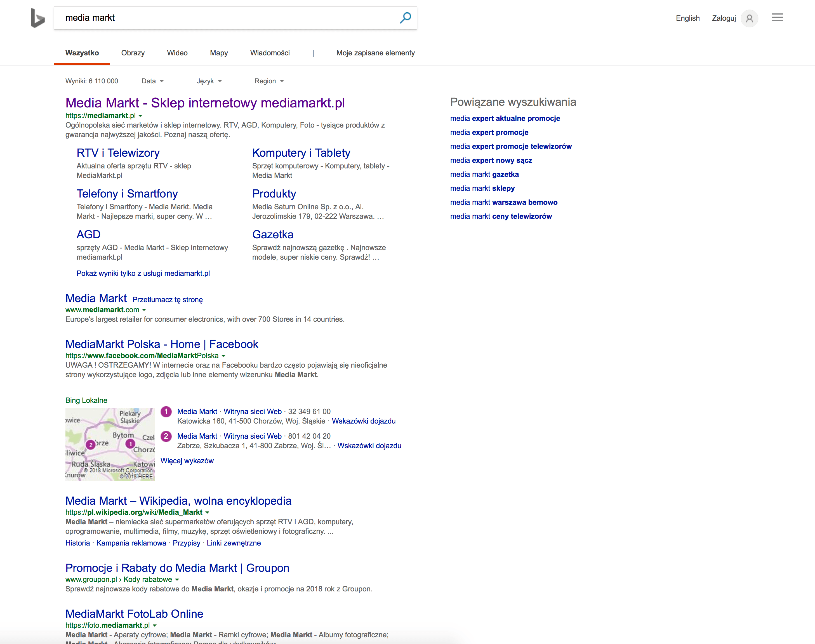
Task: Open the RTV i Telewizory sitelink
Action: (x=118, y=153)
